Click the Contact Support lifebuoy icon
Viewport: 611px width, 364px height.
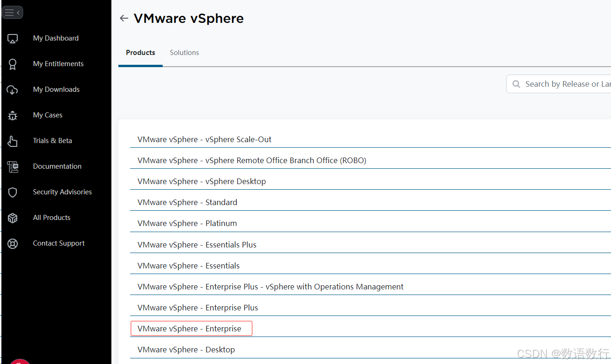click(13, 244)
